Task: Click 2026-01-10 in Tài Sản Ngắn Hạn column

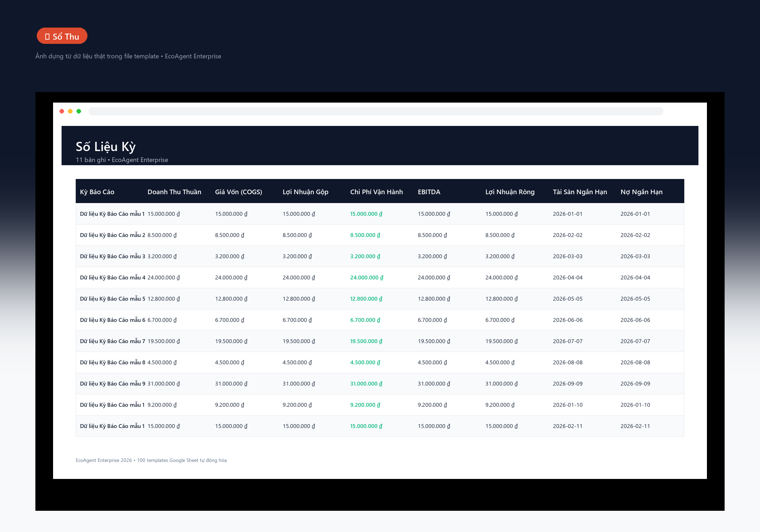Action: coord(568,405)
